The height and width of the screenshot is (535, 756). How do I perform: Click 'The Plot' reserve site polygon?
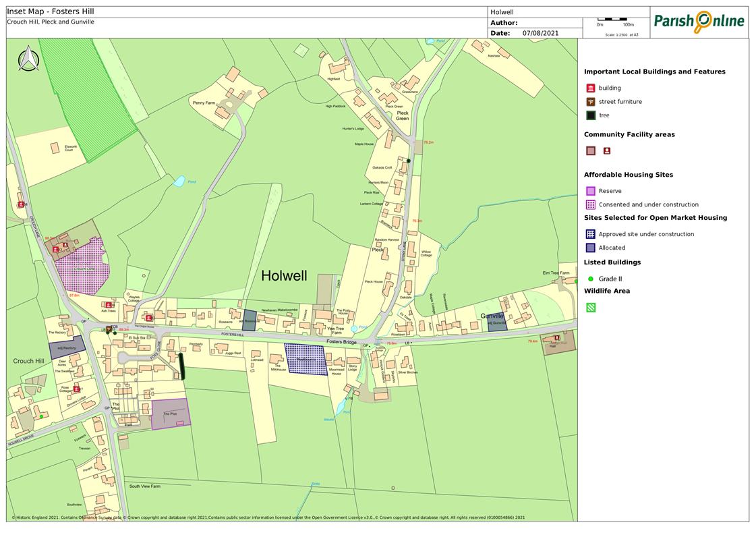pos(171,414)
